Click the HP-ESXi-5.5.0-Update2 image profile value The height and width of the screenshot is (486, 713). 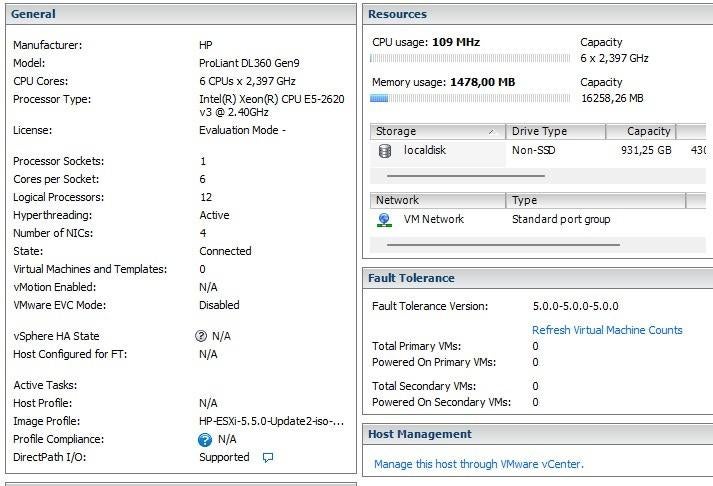[271, 421]
